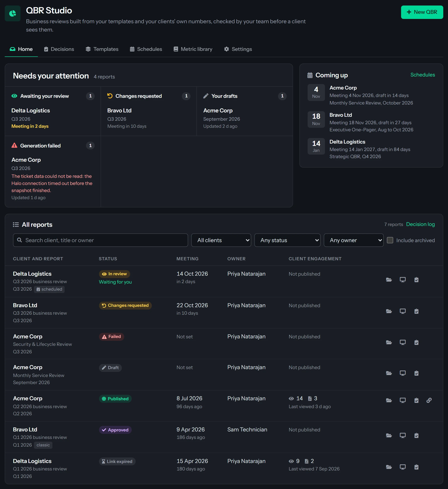Viewport: 448px width, 489px height.
Task: Open the Decisions tab
Action: (x=59, y=49)
